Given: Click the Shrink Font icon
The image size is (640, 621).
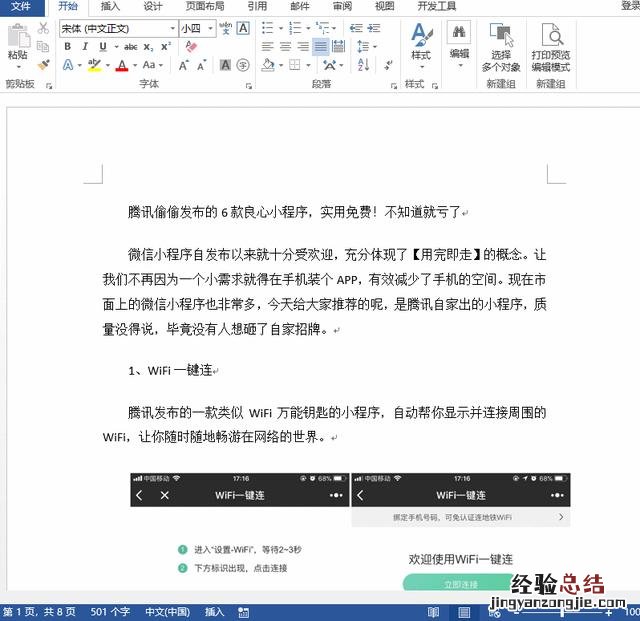Looking at the screenshot, I should (x=202, y=65).
